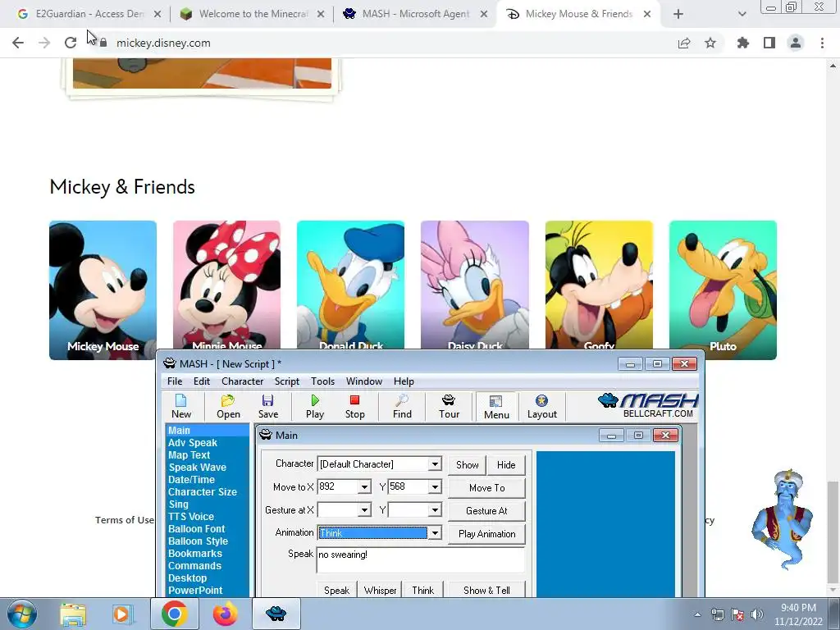Click the Open folder toolbar icon
Image resolution: width=840 pixels, height=630 pixels.
[x=228, y=406]
